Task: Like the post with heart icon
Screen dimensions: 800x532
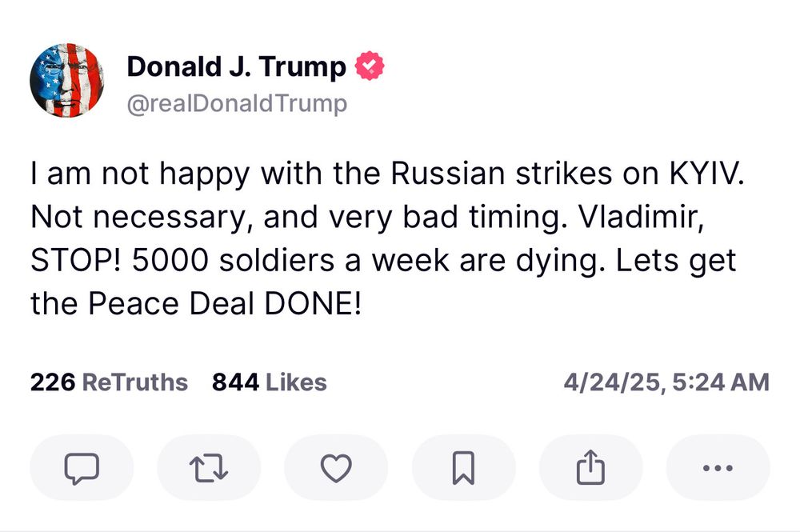Action: [x=336, y=467]
